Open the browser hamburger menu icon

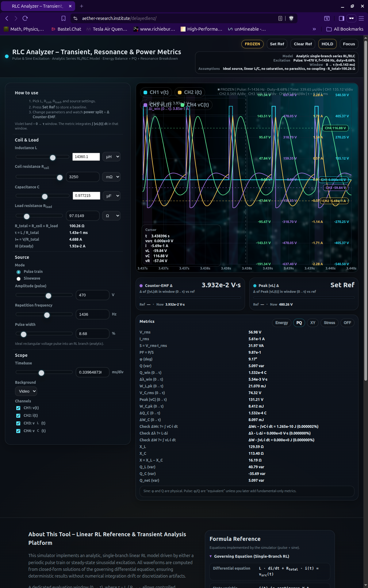coord(361,18)
